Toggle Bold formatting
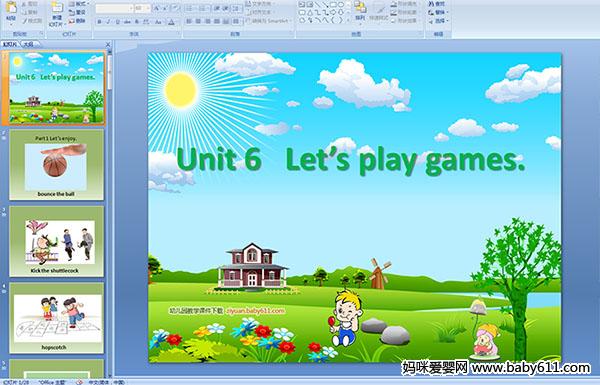 (99, 22)
